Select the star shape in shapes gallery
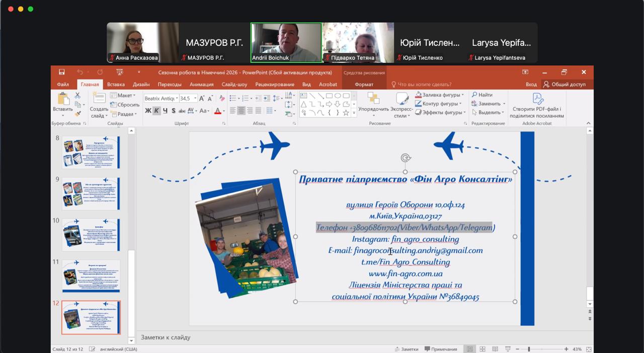Image resolution: width=644 pixels, height=353 pixels. point(346,113)
